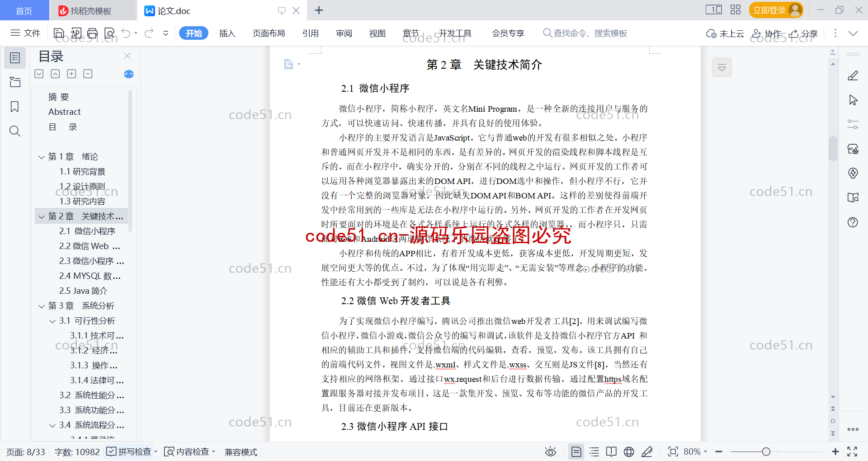Collapse all outline levels icon
868x461 pixels.
(x=55, y=74)
